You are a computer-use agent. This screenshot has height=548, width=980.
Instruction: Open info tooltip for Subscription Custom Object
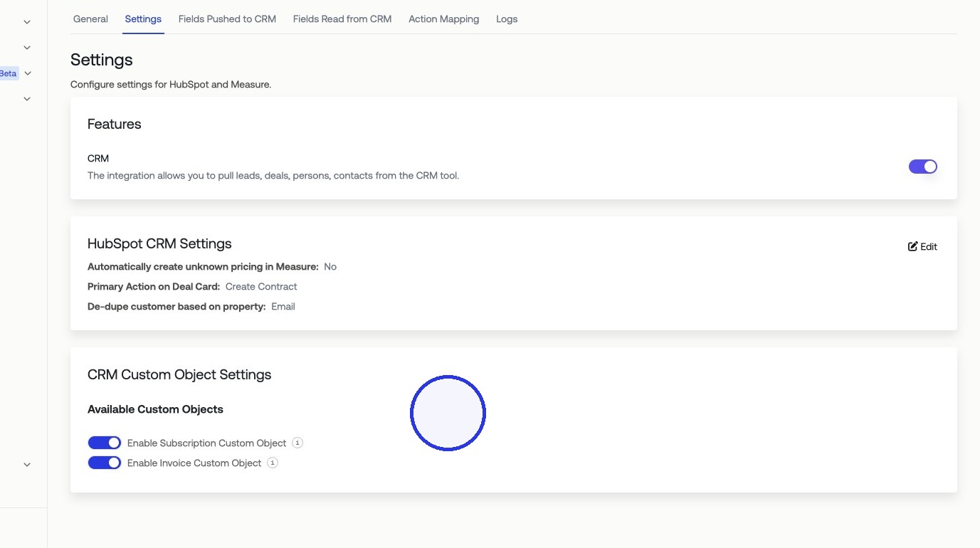pos(297,443)
